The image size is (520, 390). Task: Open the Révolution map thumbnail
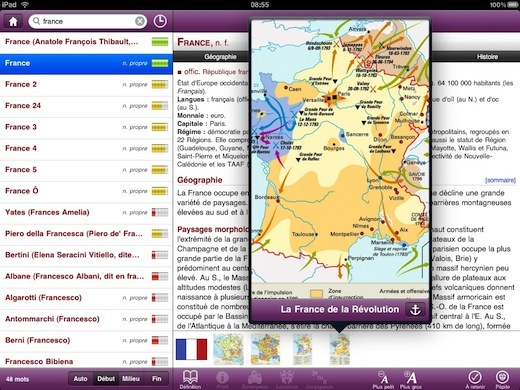click(340, 349)
